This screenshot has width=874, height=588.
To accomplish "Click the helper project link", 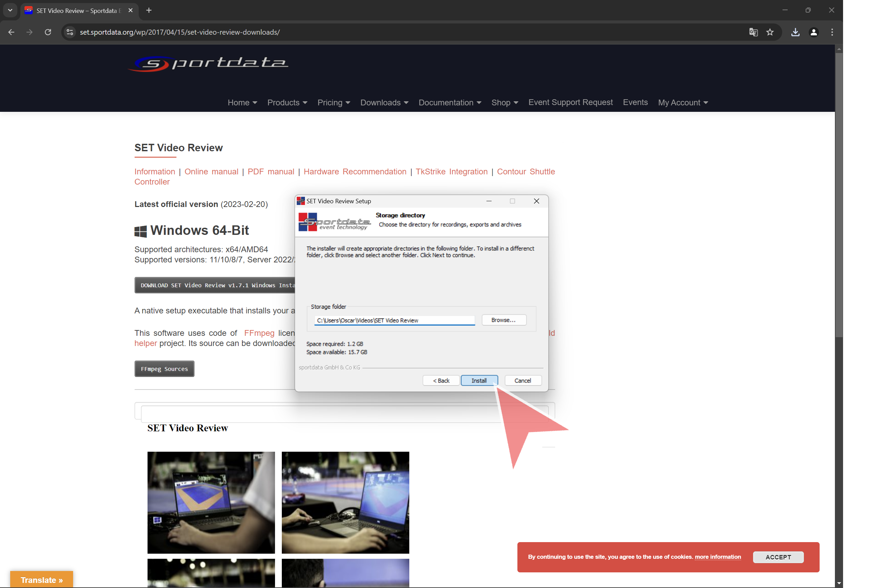I will pos(145,343).
